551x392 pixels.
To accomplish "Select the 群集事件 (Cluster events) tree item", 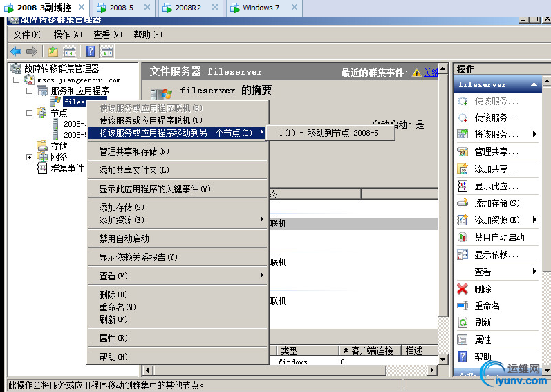I will pyautogui.click(x=67, y=168).
